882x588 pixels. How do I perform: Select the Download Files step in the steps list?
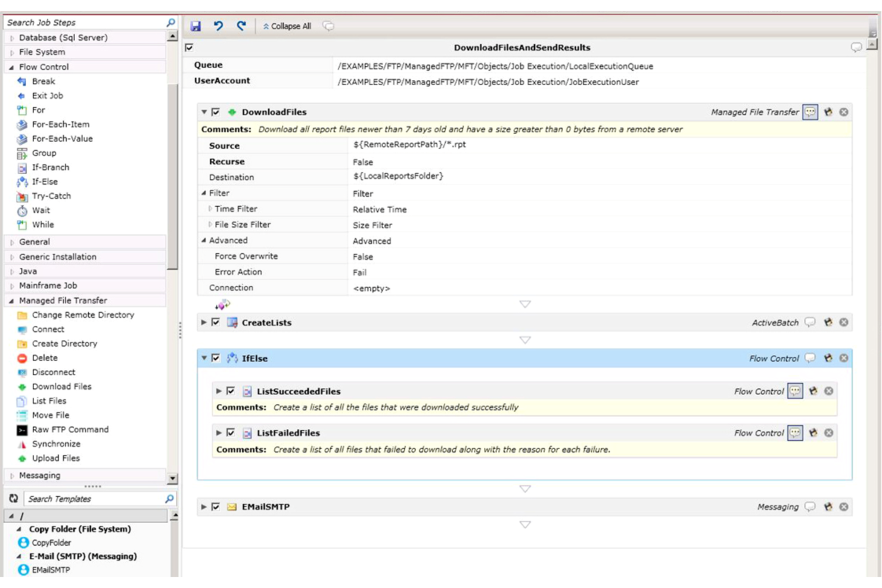[x=61, y=387]
